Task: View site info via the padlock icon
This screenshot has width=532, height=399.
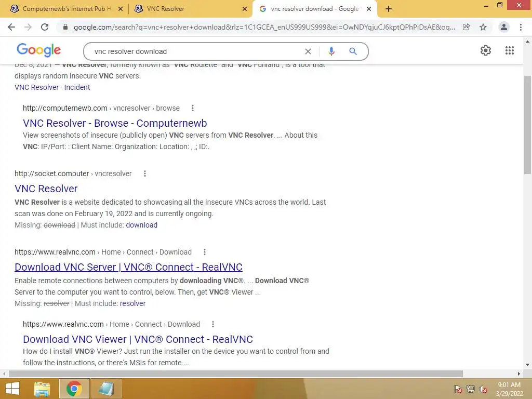Action: [x=65, y=27]
